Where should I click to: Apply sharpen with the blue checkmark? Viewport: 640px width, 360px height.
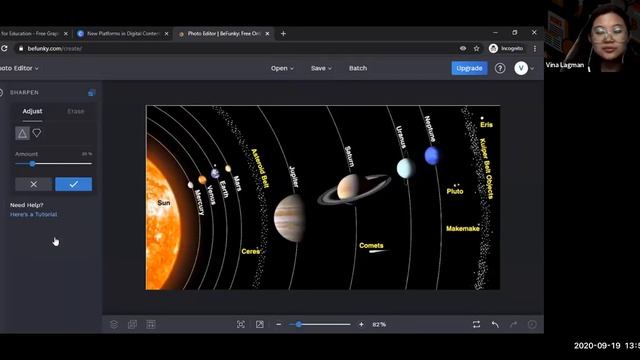point(73,184)
